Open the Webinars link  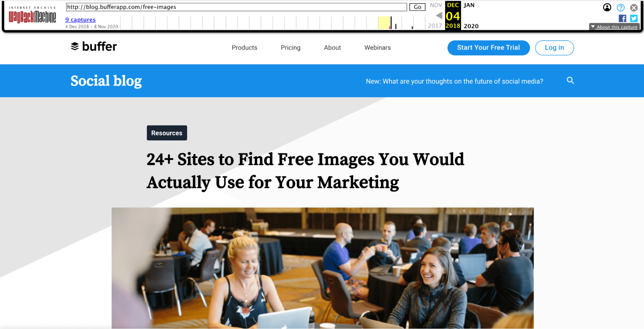pos(377,48)
